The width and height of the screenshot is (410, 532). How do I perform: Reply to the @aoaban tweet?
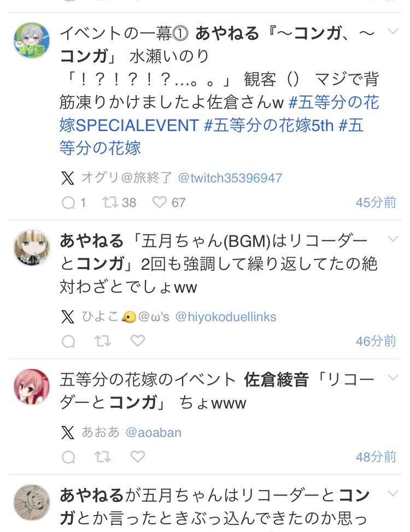tap(68, 457)
